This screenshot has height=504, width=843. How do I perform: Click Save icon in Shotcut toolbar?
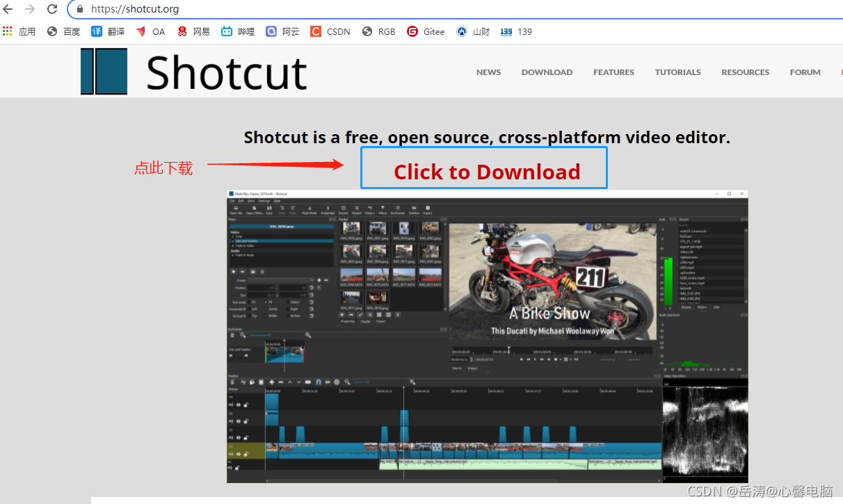269,210
